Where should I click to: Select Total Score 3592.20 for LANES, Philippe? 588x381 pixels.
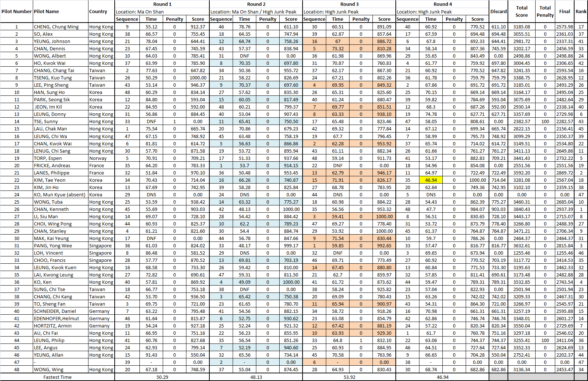(x=522, y=173)
